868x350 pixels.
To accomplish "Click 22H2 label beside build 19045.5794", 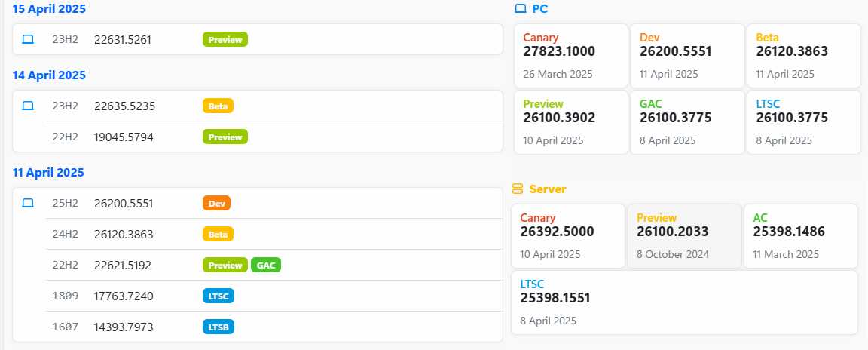I will pyautogui.click(x=66, y=137).
